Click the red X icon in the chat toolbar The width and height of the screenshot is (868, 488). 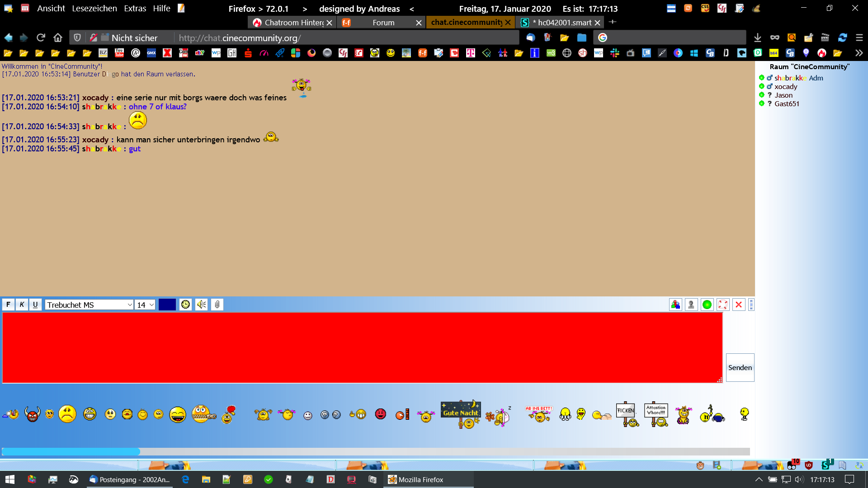coord(739,305)
